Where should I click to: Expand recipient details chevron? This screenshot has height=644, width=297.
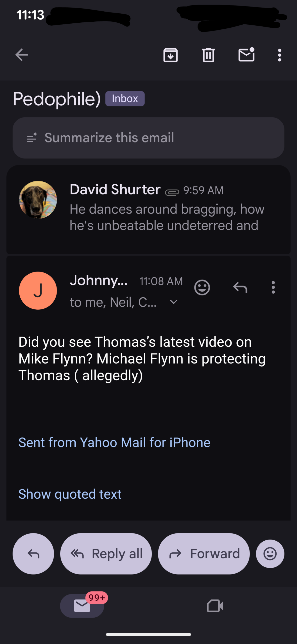(x=174, y=302)
